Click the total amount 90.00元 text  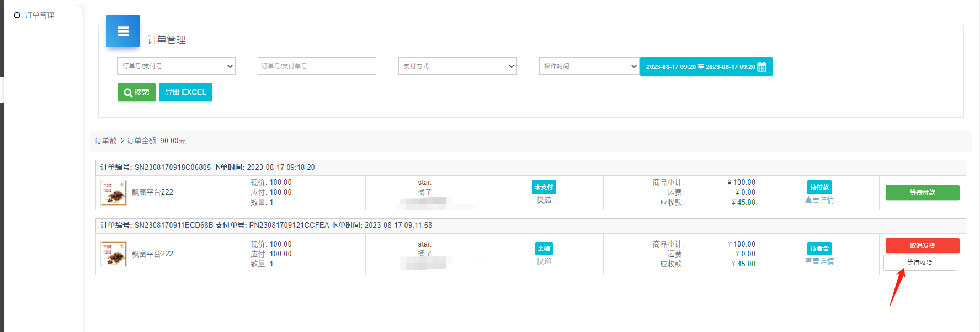coord(173,141)
